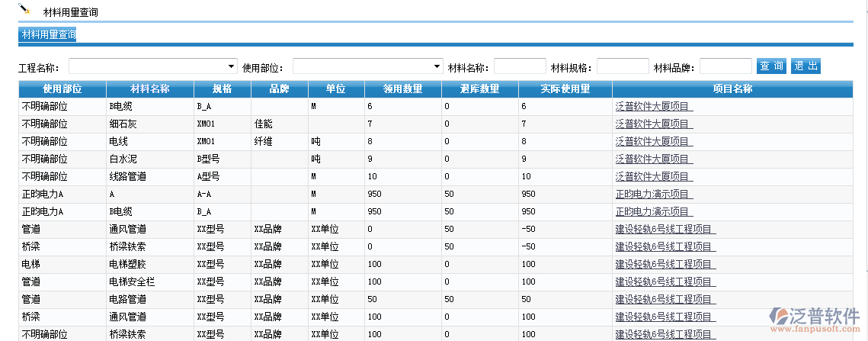
Task: Open 泛普软件大厦项目 link in 白水泥 row
Action: click(654, 159)
